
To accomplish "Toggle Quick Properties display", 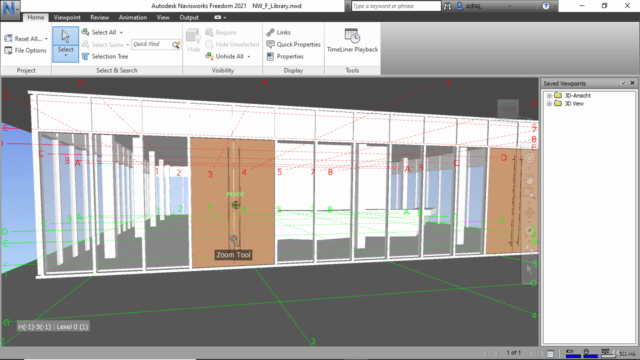I will 293,44.
